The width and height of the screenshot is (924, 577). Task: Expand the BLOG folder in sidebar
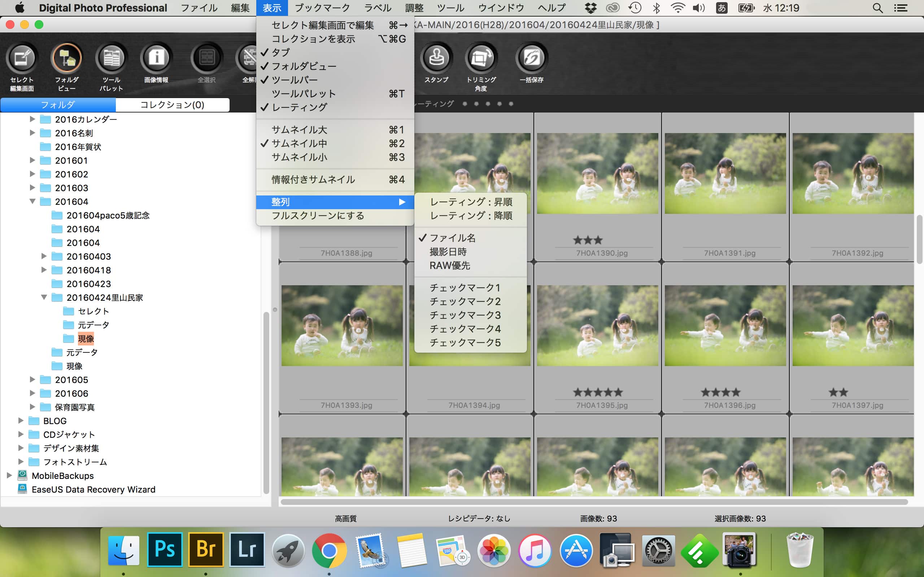pyautogui.click(x=20, y=421)
